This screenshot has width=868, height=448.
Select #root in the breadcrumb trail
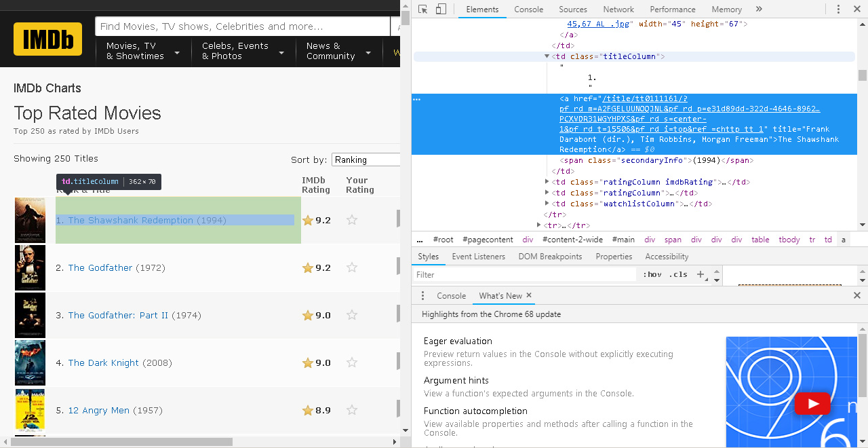443,240
